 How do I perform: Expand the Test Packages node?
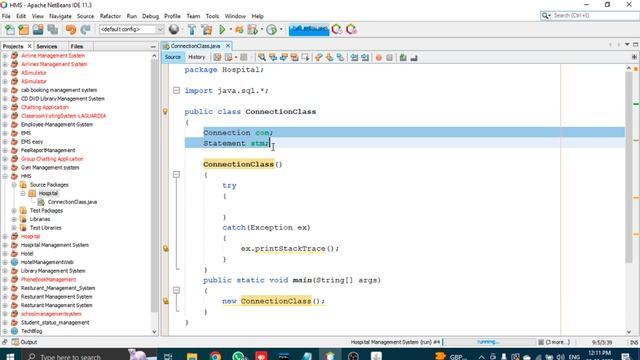[x=14, y=211]
